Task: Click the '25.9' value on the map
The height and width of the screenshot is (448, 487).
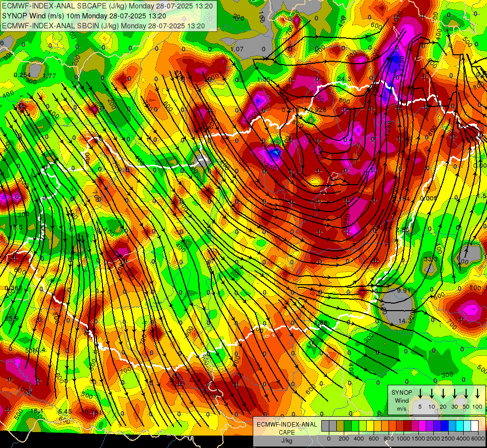Action: coord(12,319)
